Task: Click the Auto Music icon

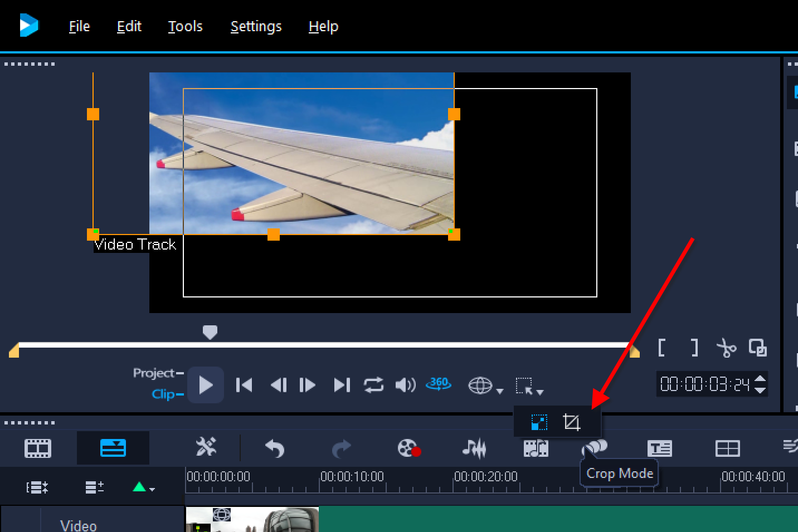Action: click(536, 448)
